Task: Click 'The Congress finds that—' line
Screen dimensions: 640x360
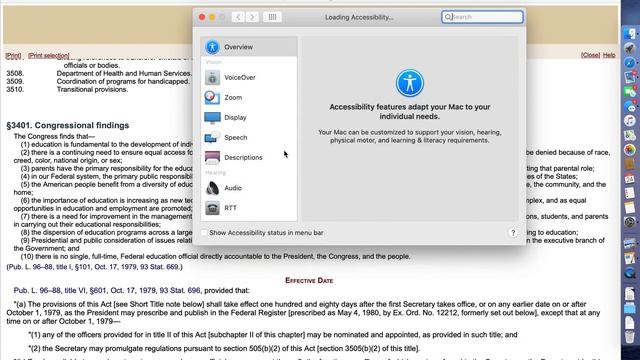Action: point(54,136)
